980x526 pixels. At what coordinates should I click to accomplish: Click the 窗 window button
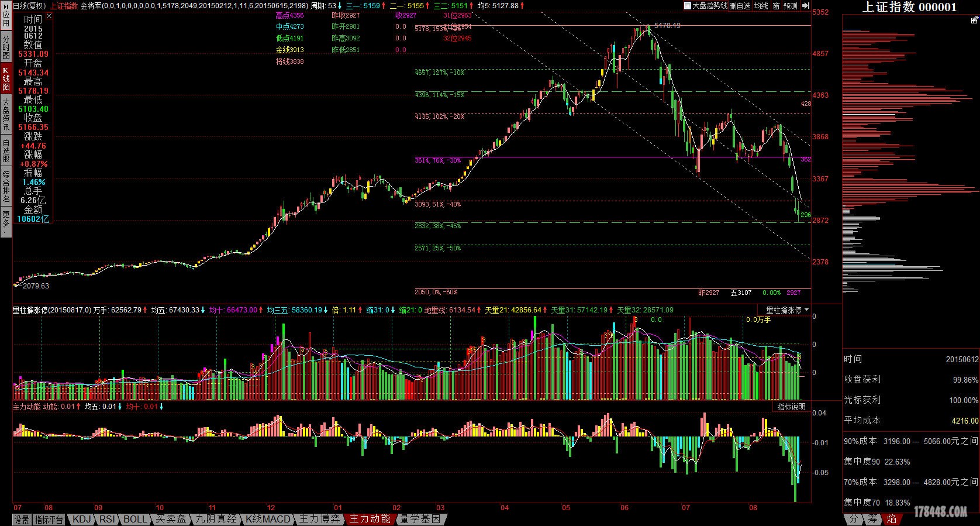point(776,5)
